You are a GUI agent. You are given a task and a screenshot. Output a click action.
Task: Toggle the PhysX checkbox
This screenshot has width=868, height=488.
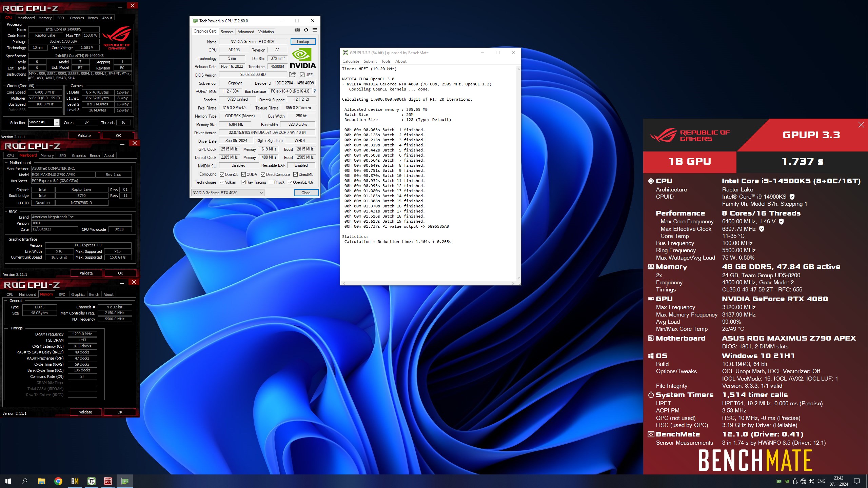(271, 182)
